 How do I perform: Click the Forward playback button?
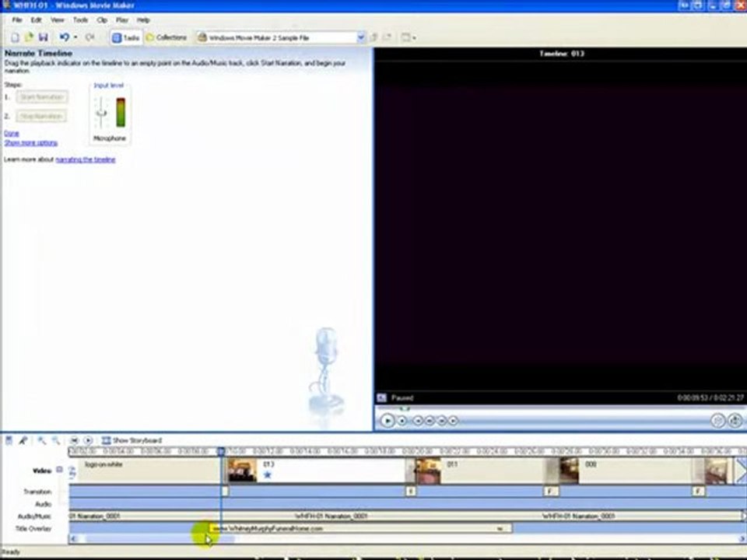(x=453, y=421)
